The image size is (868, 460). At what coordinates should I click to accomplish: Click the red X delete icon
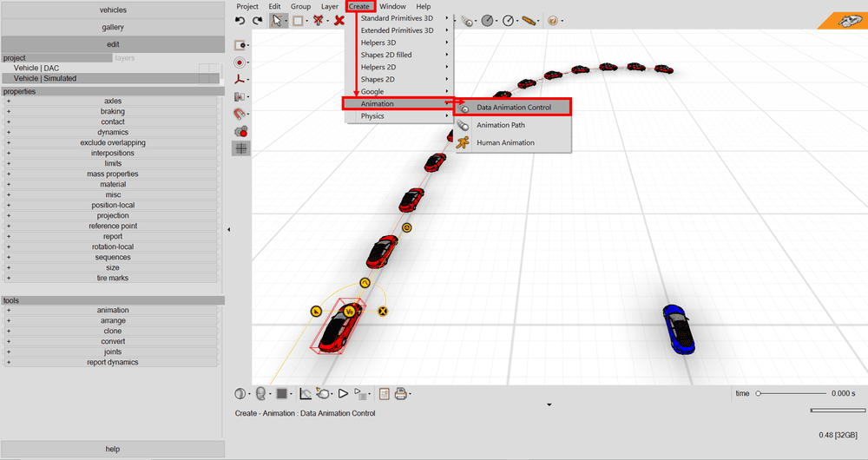(x=339, y=21)
